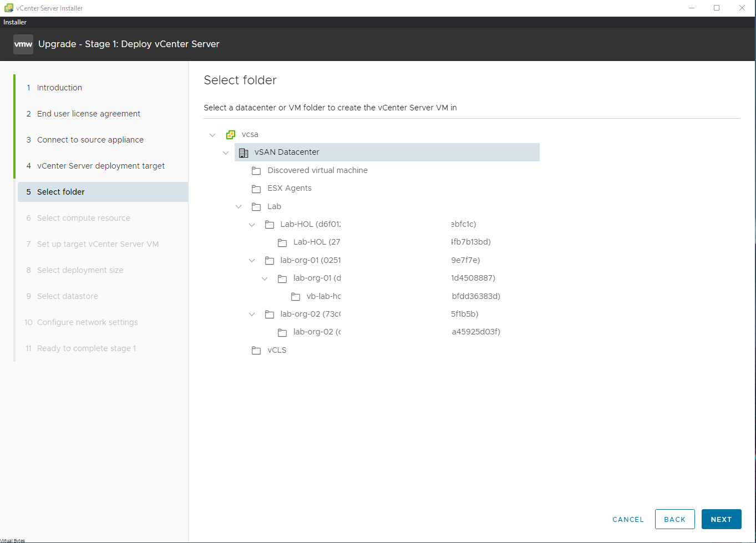Click the CANCEL link
Viewport: 756px width, 543px height.
(x=627, y=519)
